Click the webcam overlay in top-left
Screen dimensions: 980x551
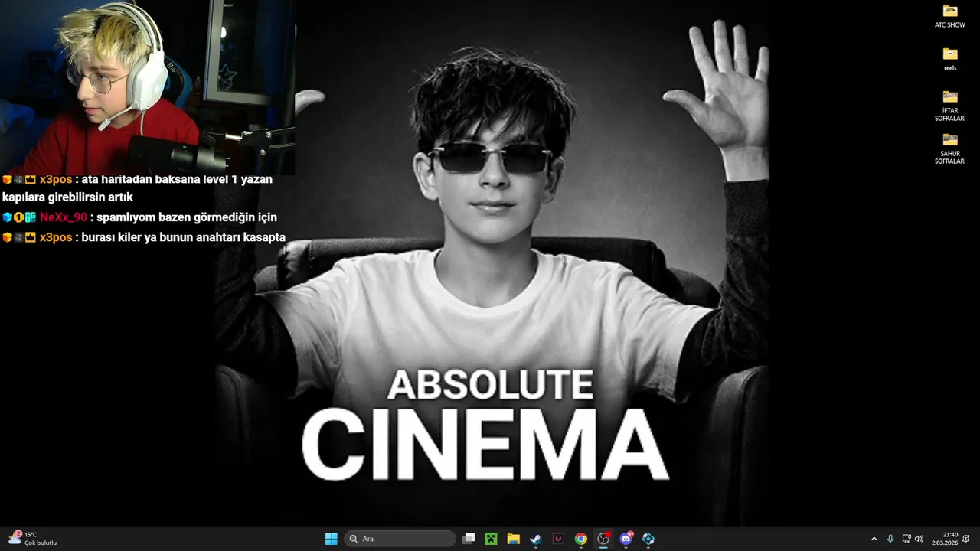(147, 87)
